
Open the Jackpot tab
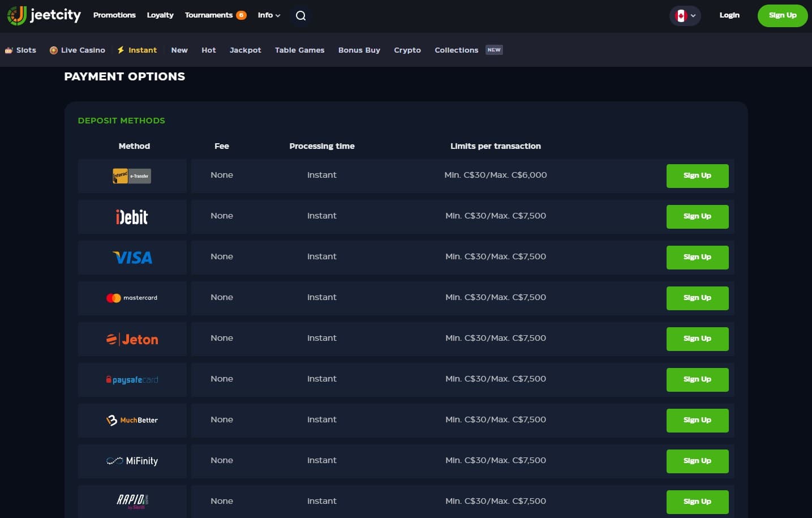point(246,50)
